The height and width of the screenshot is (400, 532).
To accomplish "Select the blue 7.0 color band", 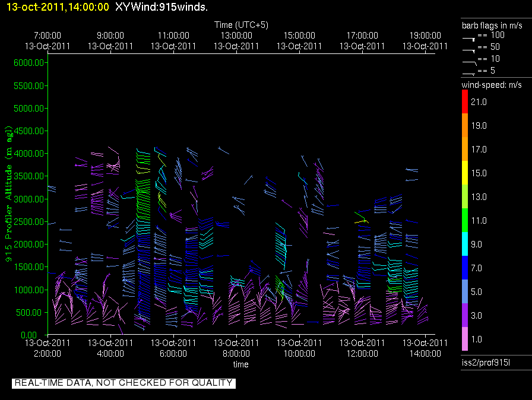I will (465, 268).
